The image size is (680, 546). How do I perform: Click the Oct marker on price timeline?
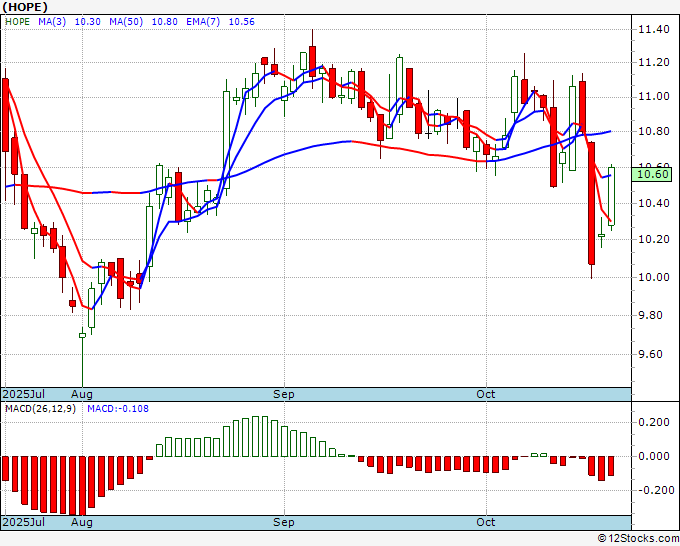[x=485, y=394]
